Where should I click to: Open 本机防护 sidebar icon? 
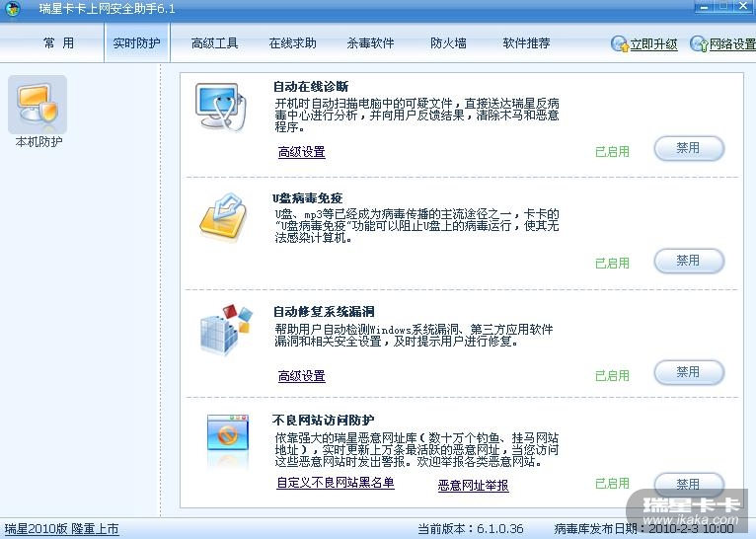point(38,105)
